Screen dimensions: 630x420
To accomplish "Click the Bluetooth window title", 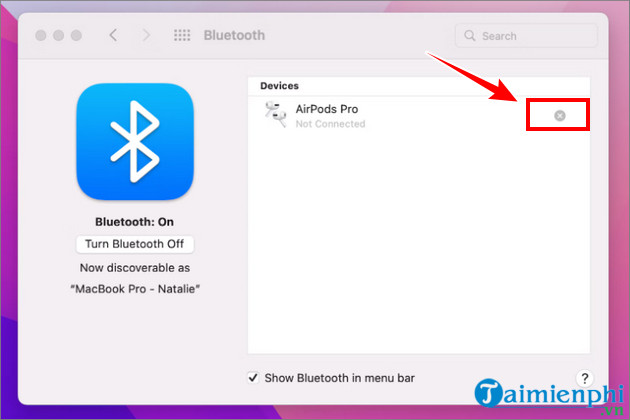I will pyautogui.click(x=234, y=35).
